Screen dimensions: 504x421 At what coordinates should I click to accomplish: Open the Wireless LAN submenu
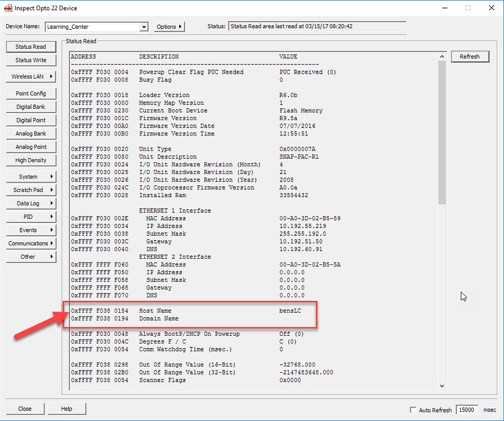tap(31, 76)
